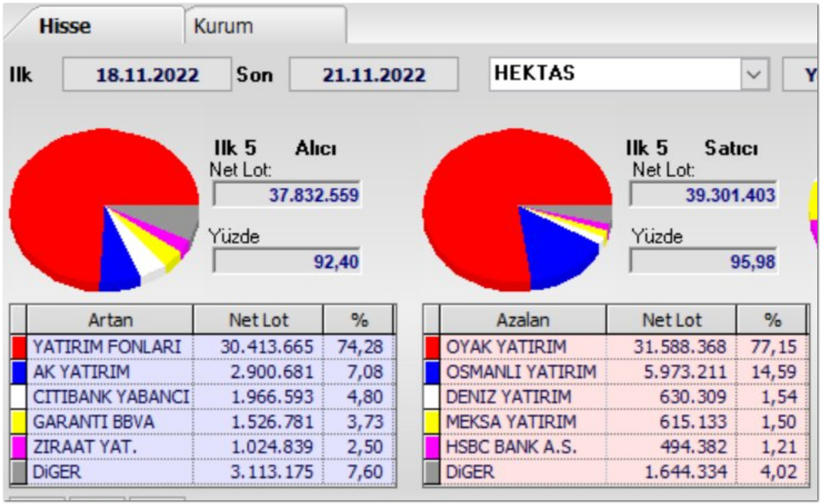The image size is (821, 504).
Task: Click the Ilk 5 Satıcı pie chart
Action: (517, 209)
